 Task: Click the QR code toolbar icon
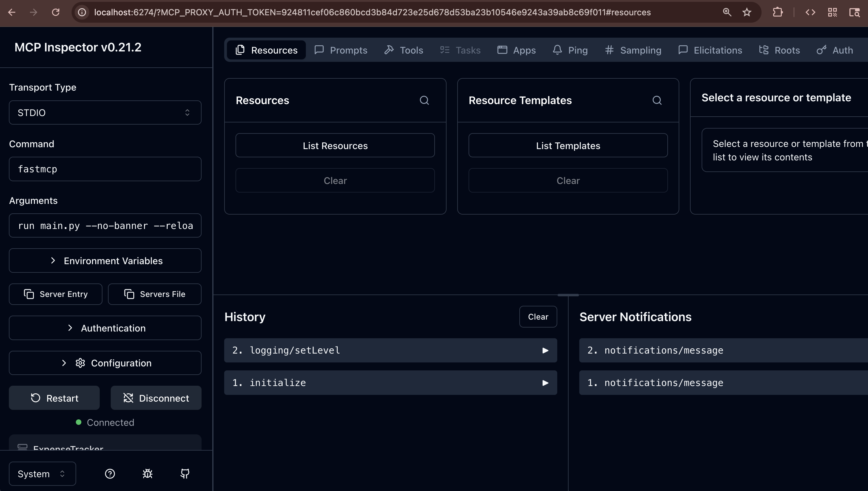coord(832,13)
